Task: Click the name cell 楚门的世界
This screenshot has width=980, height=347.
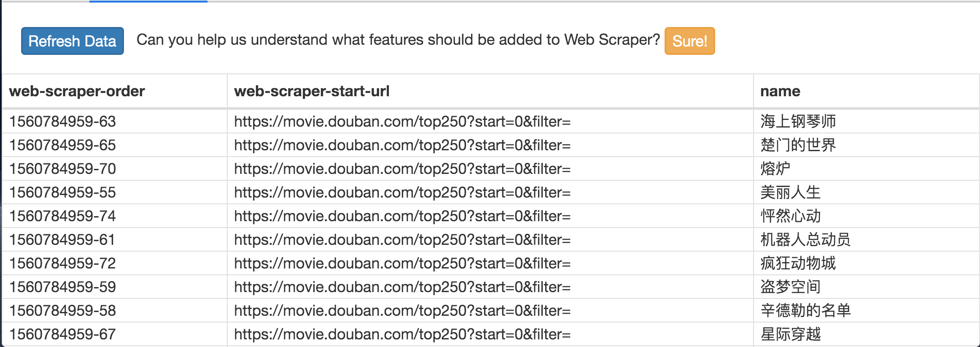Action: click(x=798, y=145)
